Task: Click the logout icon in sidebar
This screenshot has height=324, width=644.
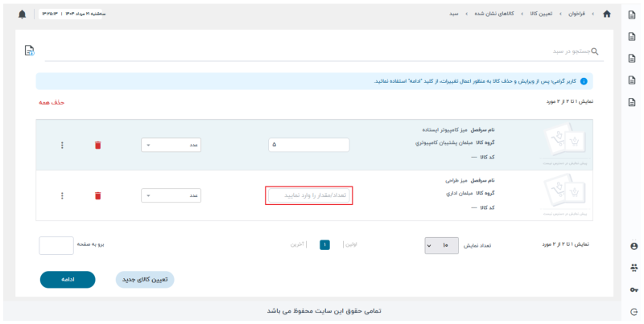Action: click(634, 312)
